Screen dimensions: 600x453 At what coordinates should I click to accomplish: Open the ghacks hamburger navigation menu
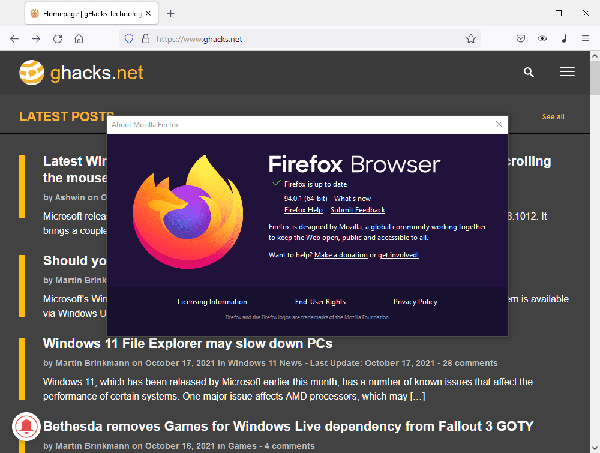[567, 72]
